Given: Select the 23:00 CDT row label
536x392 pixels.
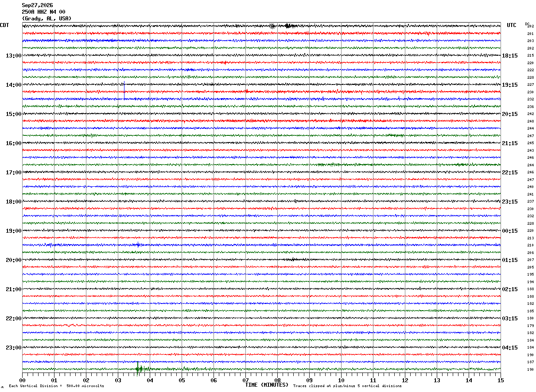Looking at the screenshot, I should 13,348.
